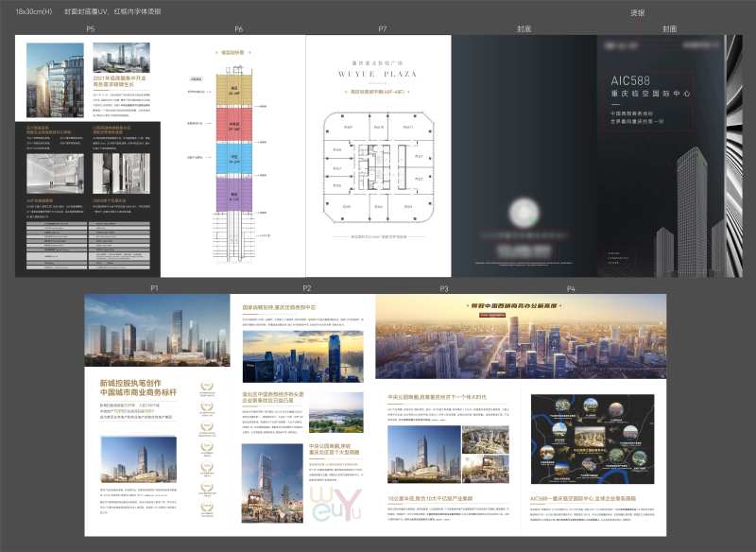Viewport: 756px width, 552px height.
Task: Click the dark location map on P4
Action: click(x=593, y=440)
